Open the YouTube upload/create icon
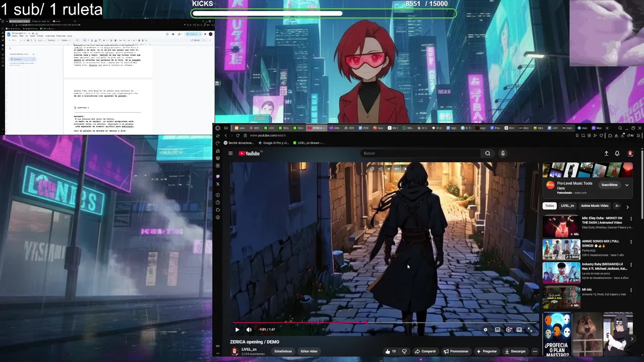 pos(606,153)
